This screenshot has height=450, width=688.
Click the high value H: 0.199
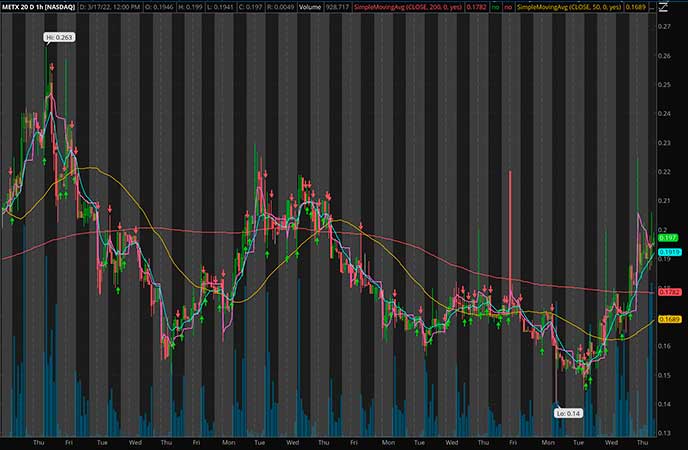[190, 7]
